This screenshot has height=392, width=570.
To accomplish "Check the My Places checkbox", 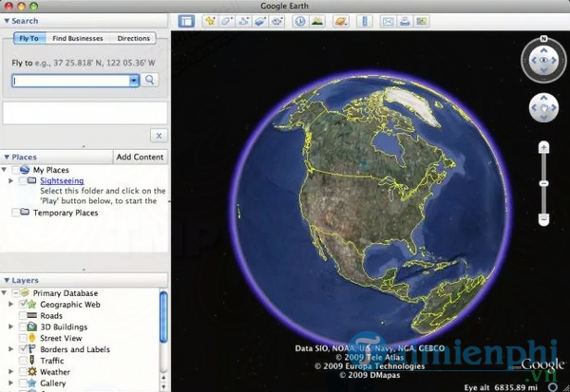I will coord(15,170).
